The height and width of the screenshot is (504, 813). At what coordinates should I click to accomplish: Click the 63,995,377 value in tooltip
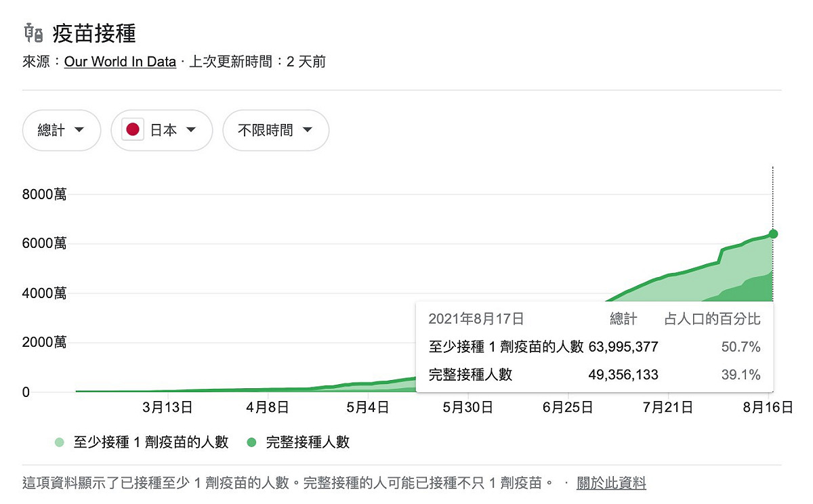tap(623, 347)
